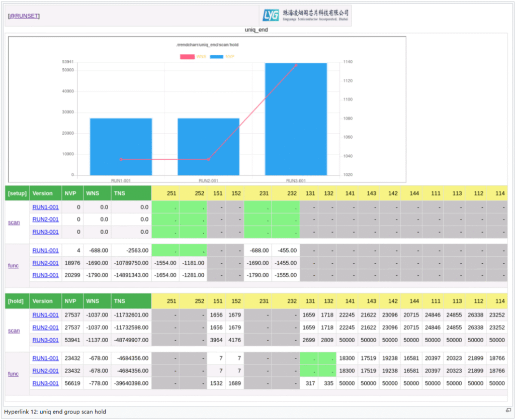Open RUN3-001 in the setup func rows
The height and width of the screenshot is (420, 515).
pos(45,275)
